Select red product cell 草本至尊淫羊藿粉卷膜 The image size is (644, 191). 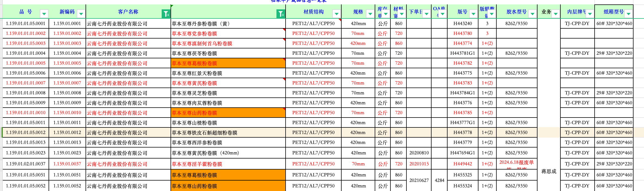coord(228,164)
